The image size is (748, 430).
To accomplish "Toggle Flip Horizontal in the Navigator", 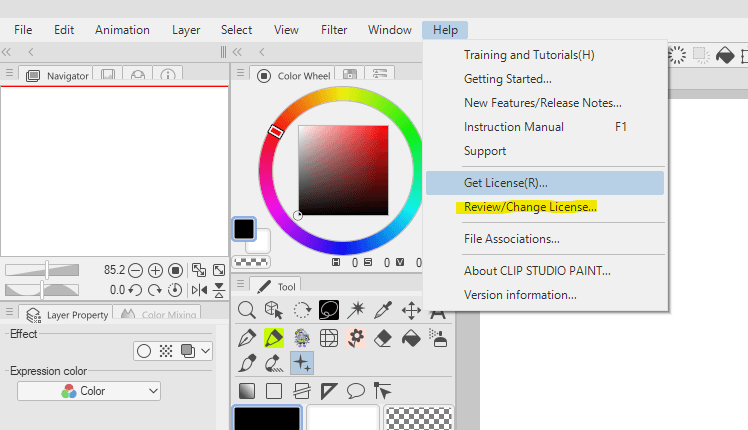I will pos(198,290).
